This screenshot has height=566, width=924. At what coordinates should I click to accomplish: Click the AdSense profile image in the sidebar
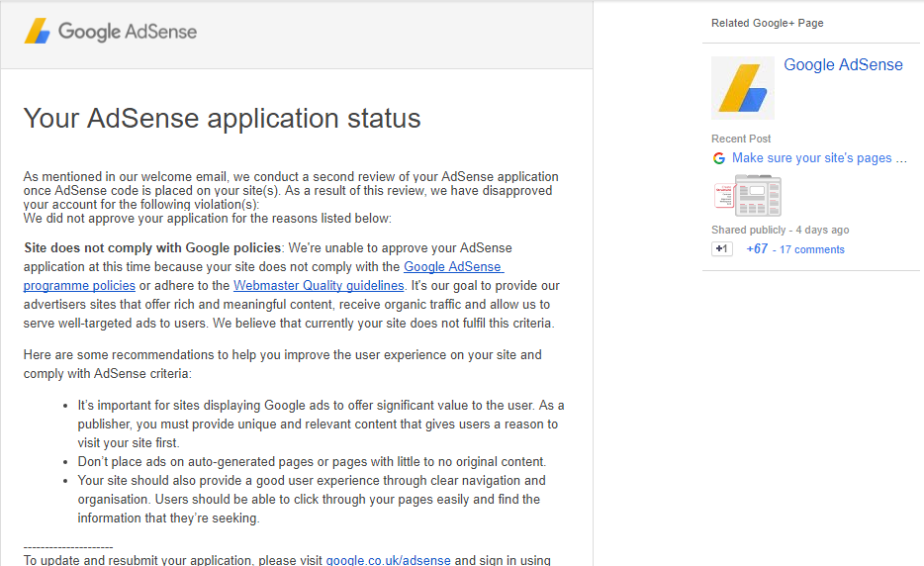tap(742, 88)
